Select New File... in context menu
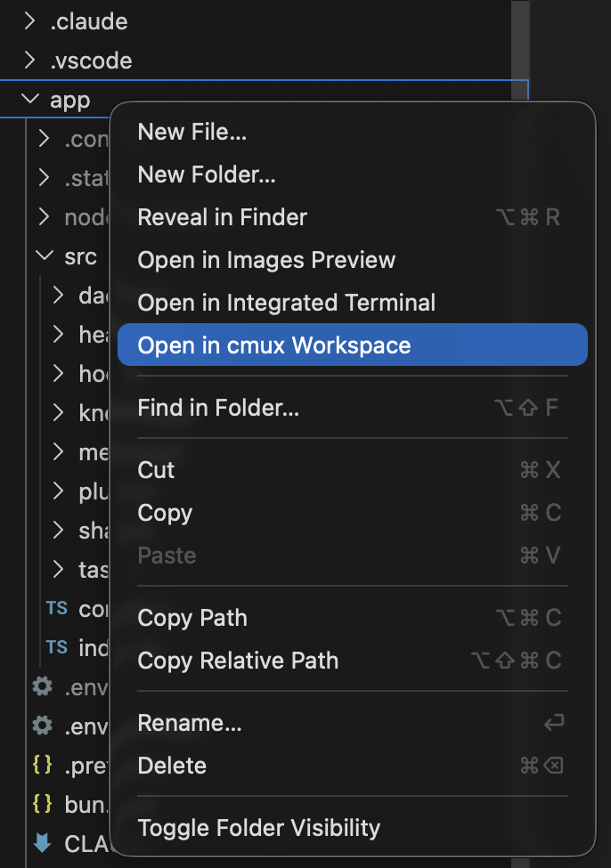The width and height of the screenshot is (611, 868). pyautogui.click(x=353, y=132)
